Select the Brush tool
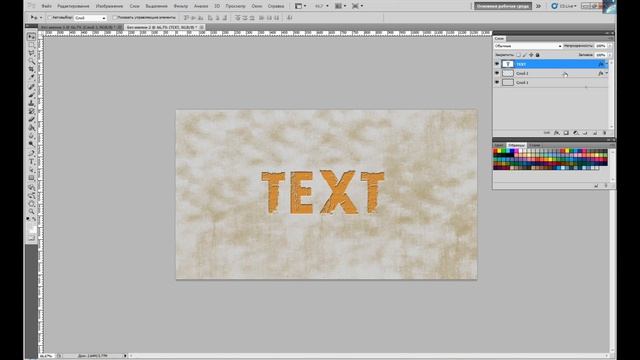Screen dimensions: 640x360 (31, 95)
